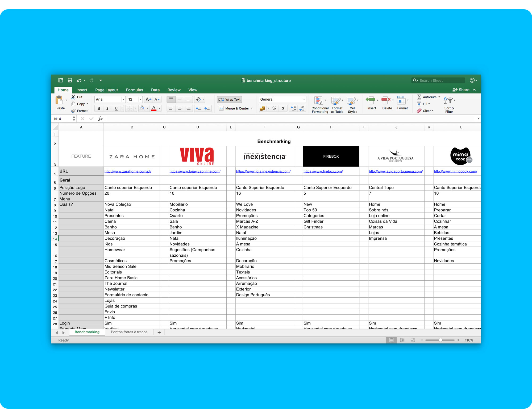Expand the Merge & Center dropdown arrow
532x414 pixels.
pos(252,108)
